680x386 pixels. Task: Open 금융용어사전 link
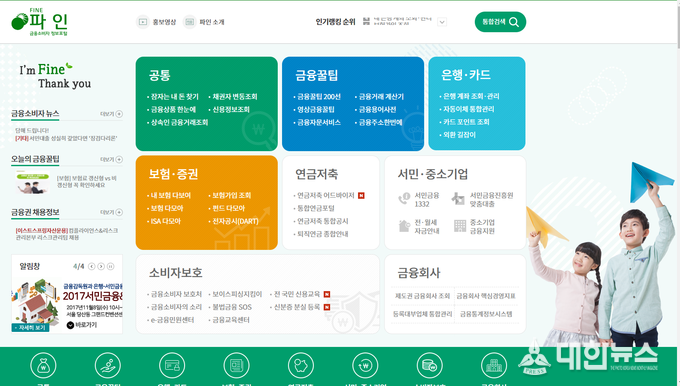pyautogui.click(x=377, y=109)
